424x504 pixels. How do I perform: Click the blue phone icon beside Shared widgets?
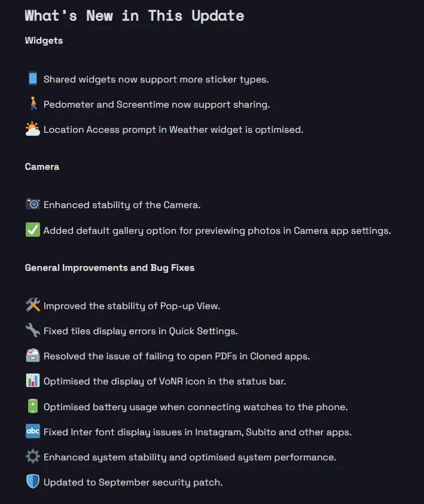[33, 79]
